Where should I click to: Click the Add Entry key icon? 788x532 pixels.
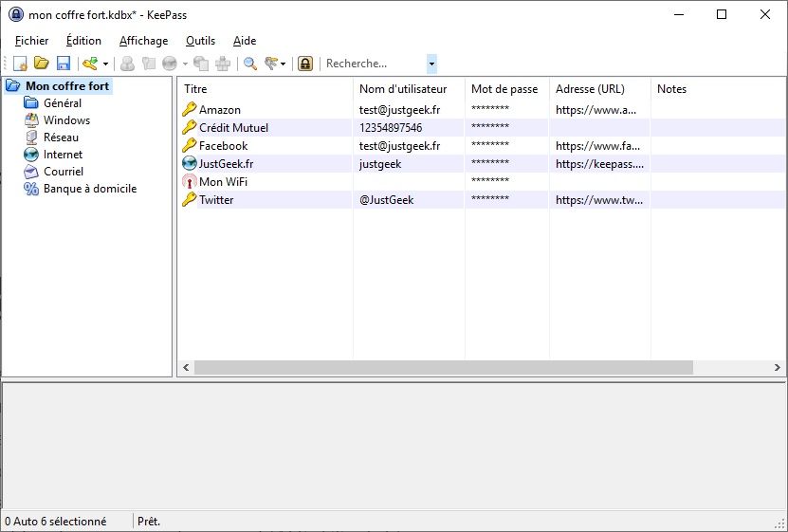[x=90, y=64]
